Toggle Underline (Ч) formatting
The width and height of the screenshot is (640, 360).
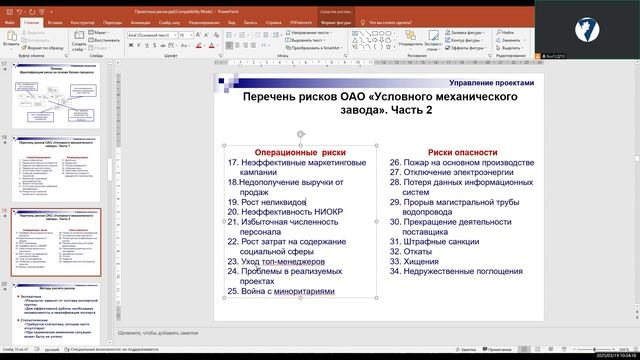pos(147,45)
